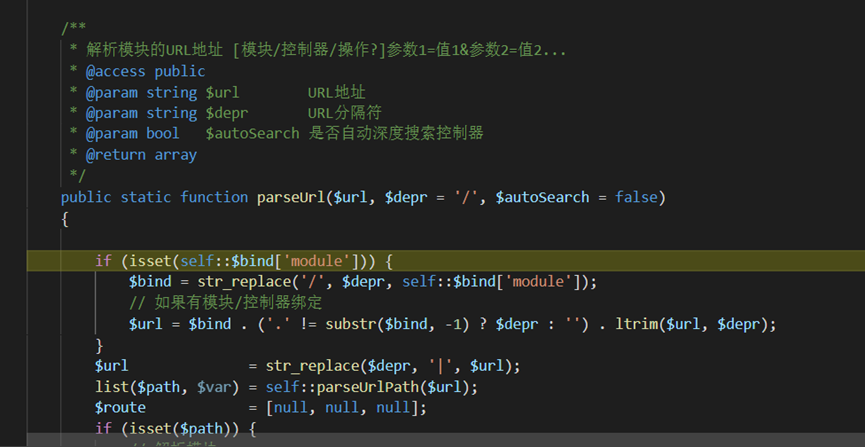This screenshot has height=447, width=865.
Task: Click the doc comment opening /** line
Action: 73,28
